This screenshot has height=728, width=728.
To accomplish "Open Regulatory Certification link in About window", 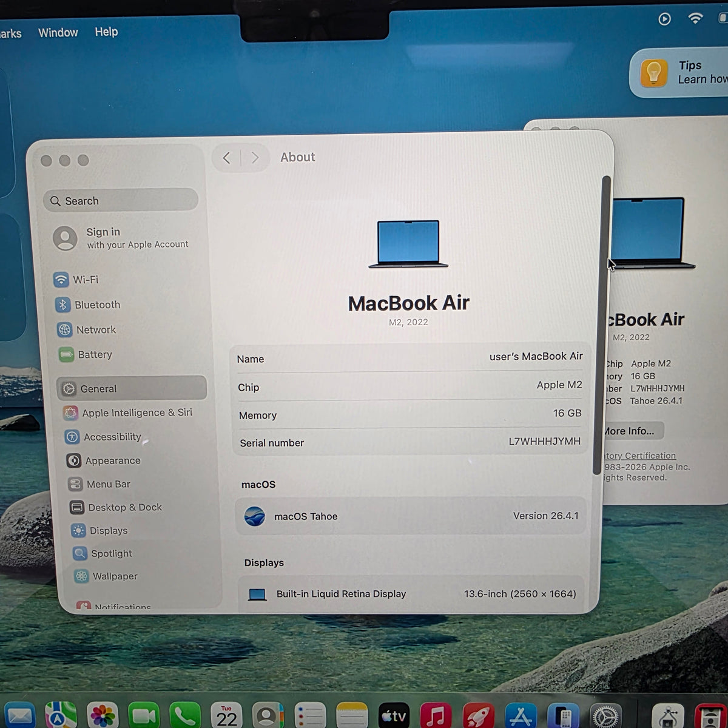I will pyautogui.click(x=639, y=456).
